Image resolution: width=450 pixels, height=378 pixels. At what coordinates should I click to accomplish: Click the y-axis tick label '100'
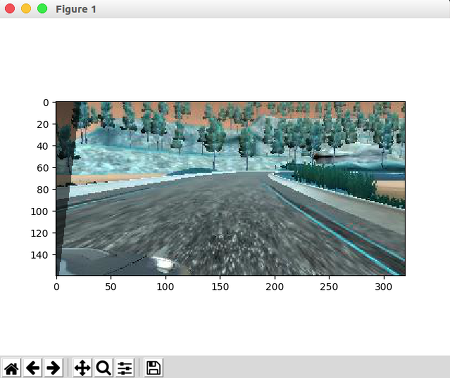(40, 211)
